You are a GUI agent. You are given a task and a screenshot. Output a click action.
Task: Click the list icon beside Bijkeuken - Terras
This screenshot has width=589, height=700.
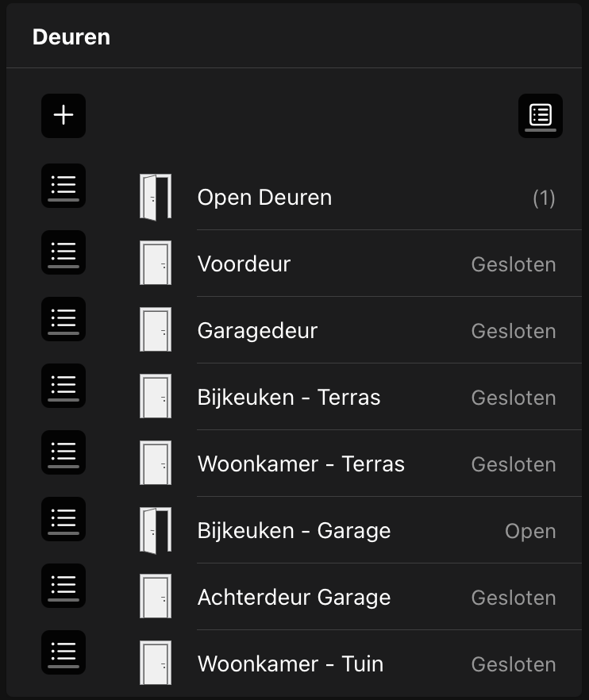point(64,386)
